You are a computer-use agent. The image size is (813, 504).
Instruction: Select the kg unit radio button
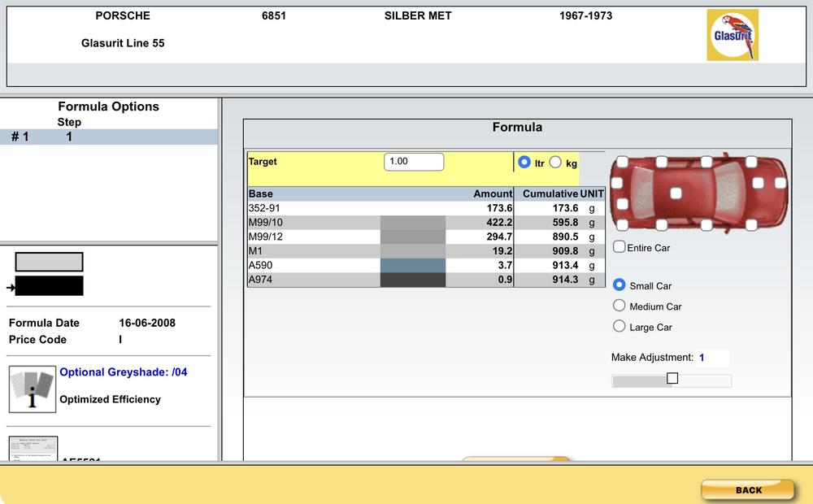click(555, 163)
